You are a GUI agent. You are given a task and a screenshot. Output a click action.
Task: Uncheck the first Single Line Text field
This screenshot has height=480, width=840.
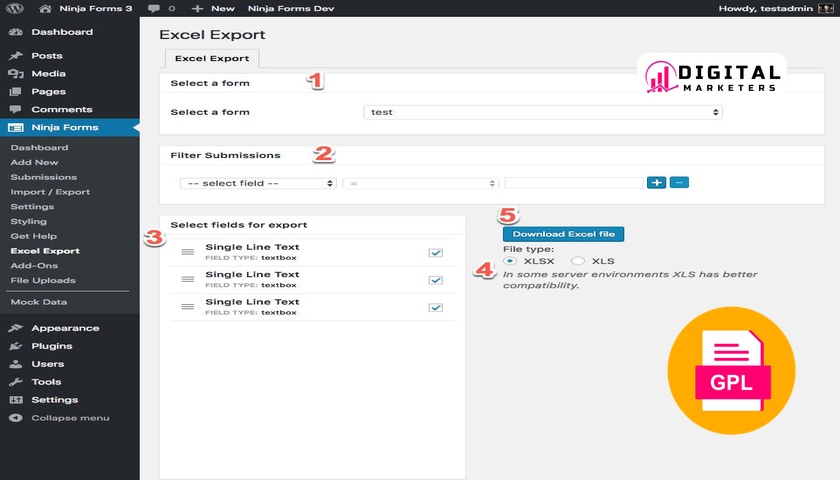436,253
